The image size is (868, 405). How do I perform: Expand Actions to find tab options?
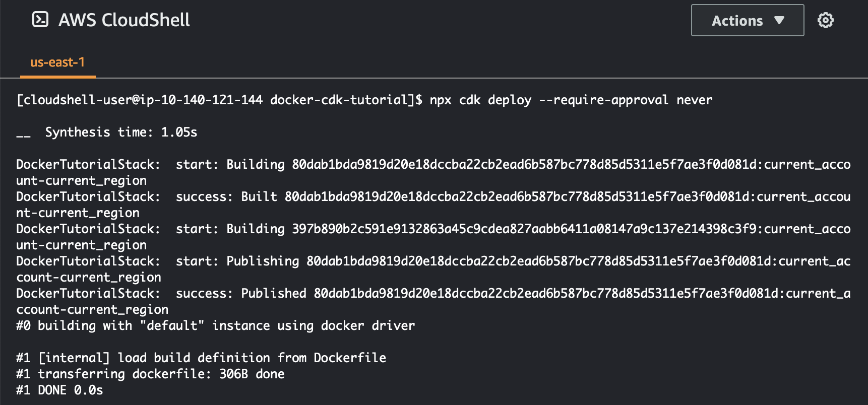pyautogui.click(x=747, y=21)
